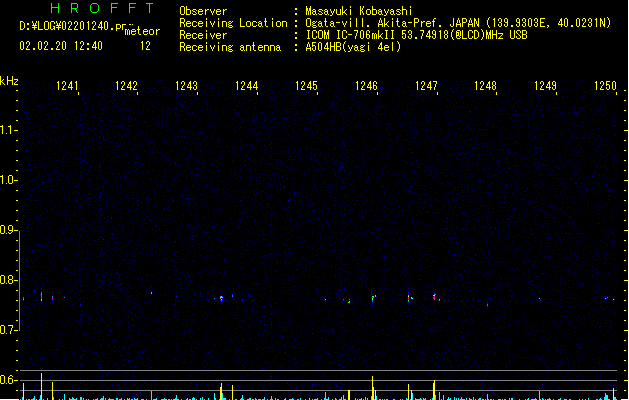Click the 1241 time axis marker
This screenshot has width=629, height=400.
[x=67, y=86]
